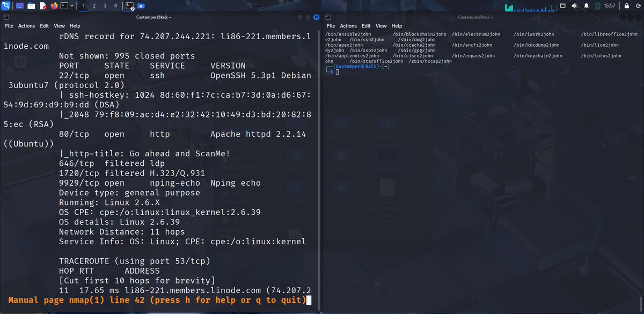Click the show desktop panel icon
Viewport: 644px width, 314px height.
(19, 6)
